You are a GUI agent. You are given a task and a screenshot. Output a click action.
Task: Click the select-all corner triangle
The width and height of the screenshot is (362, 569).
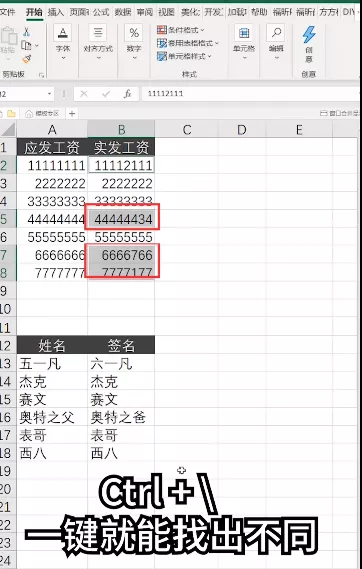click(x=8, y=130)
